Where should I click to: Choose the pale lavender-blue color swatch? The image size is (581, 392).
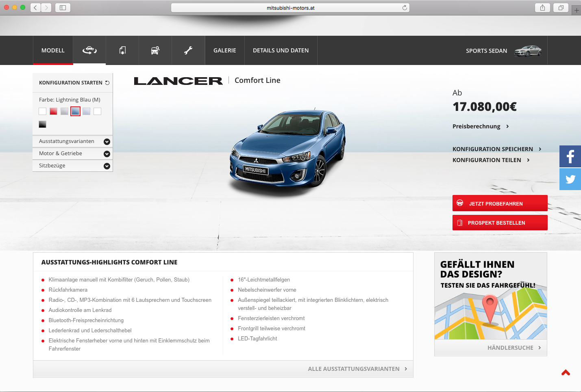[x=86, y=111]
